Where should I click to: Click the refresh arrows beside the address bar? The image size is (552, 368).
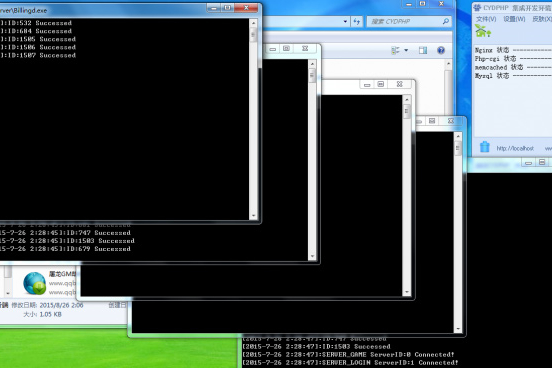point(357,21)
